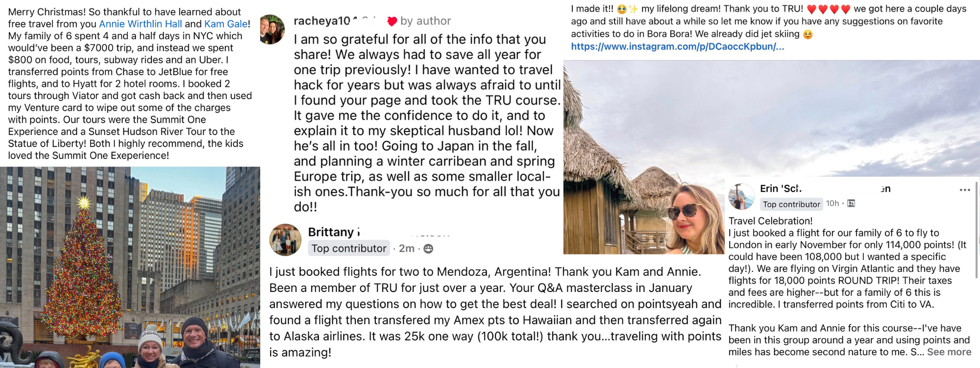Click the jet skiing smiley emoji
The image size is (980, 368).
(808, 34)
